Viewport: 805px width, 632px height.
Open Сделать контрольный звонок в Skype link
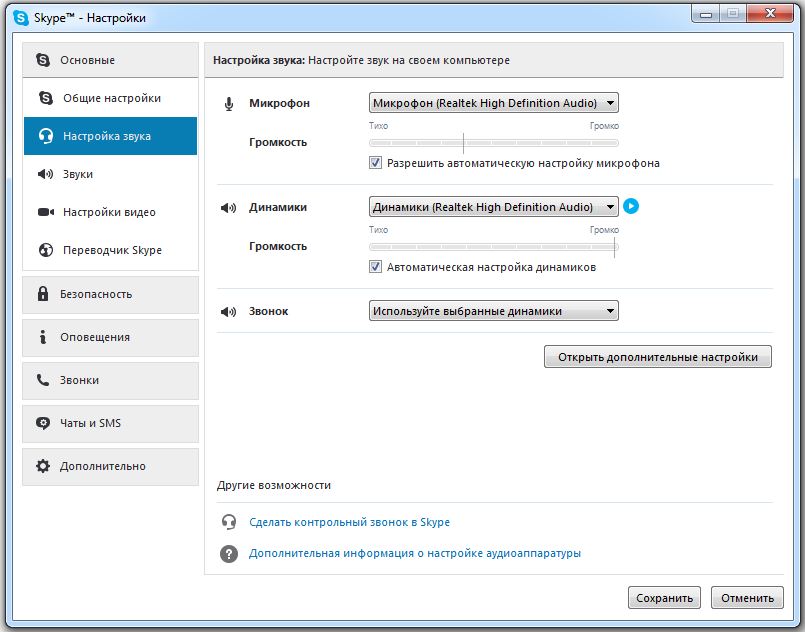[349, 522]
